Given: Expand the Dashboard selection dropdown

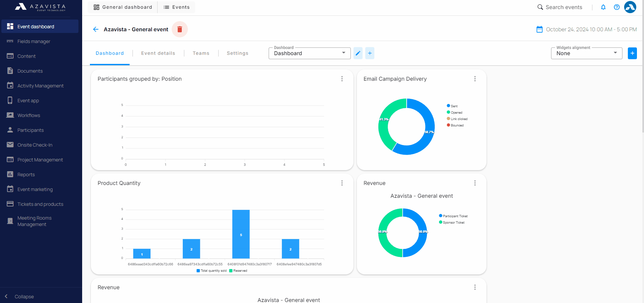Looking at the screenshot, I should [310, 53].
